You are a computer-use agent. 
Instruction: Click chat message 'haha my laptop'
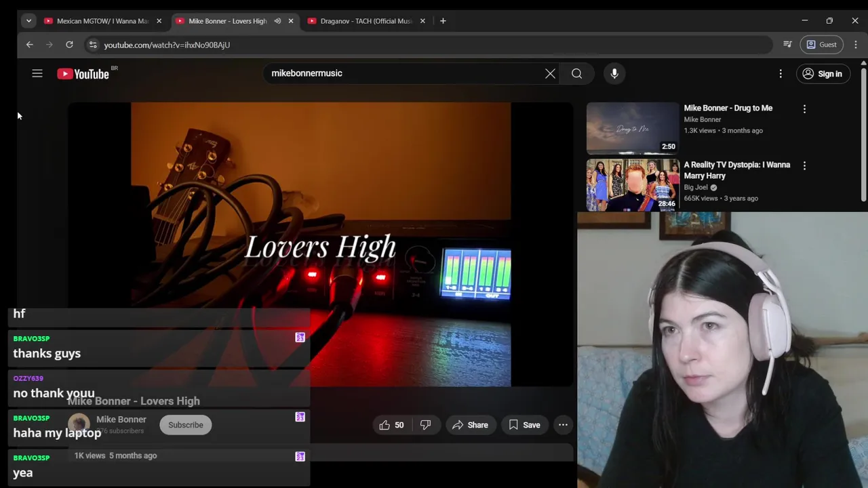pos(57,433)
